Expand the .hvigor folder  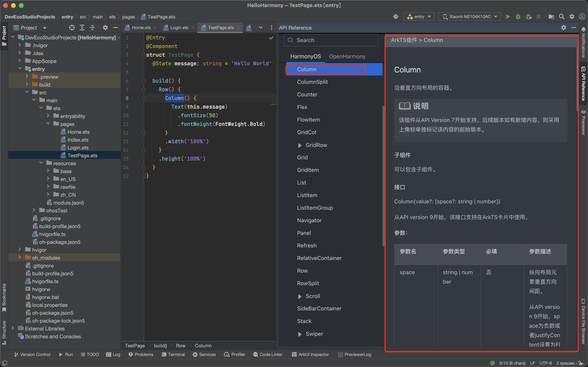20,45
